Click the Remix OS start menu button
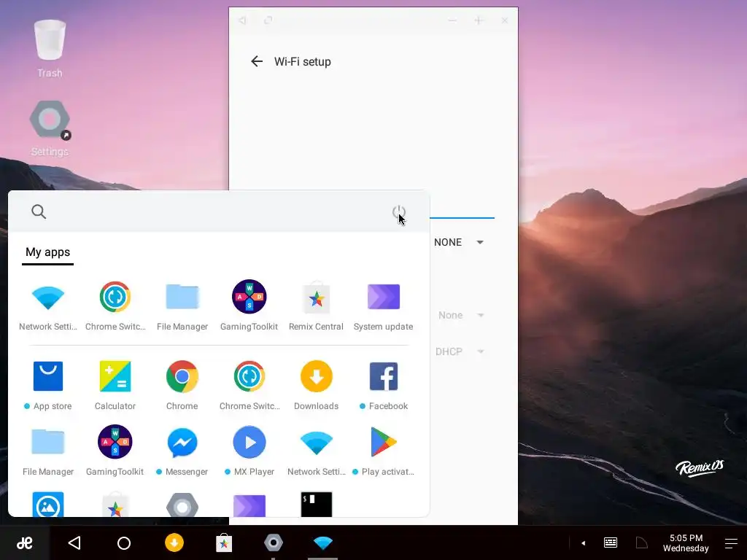 tap(24, 542)
